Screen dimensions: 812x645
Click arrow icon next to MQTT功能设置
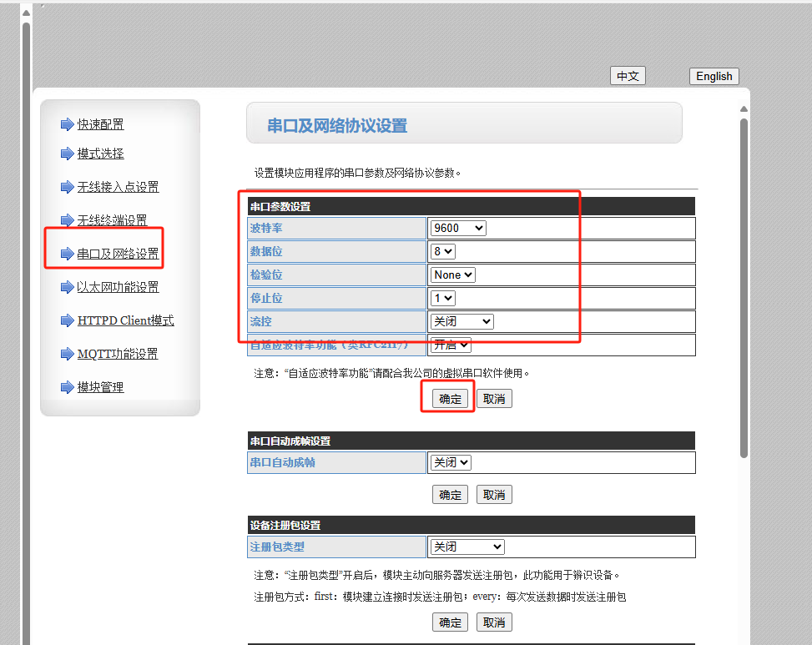click(x=67, y=354)
